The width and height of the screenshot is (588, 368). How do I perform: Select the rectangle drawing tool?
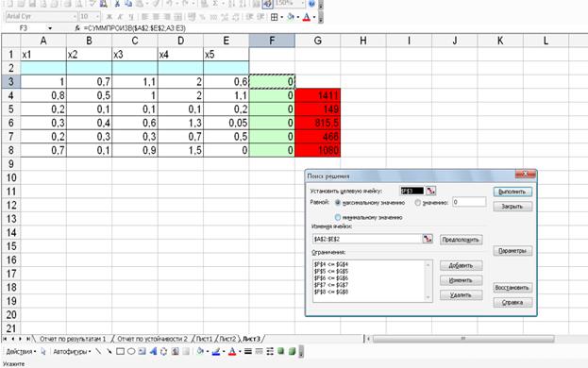click(120, 352)
